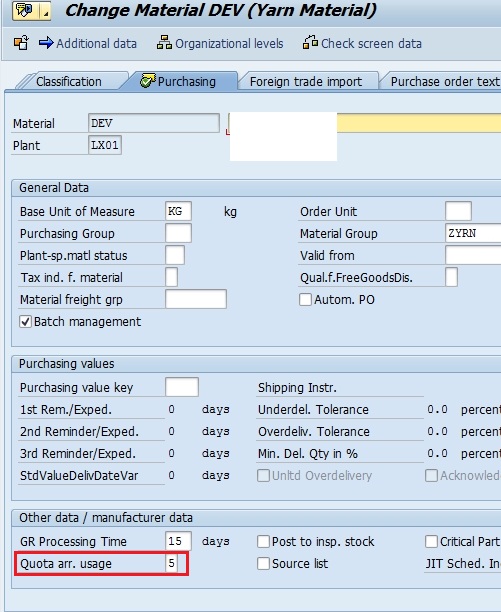Click Check screen data icon

click(310, 43)
